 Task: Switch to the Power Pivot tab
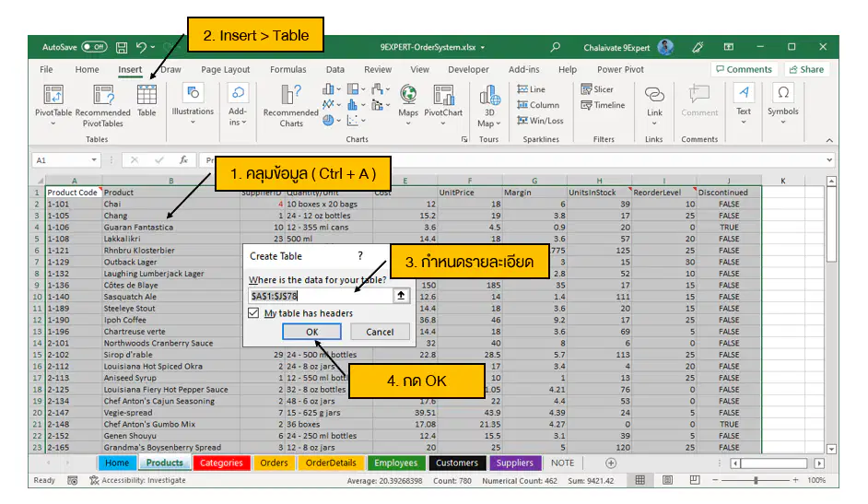click(620, 69)
